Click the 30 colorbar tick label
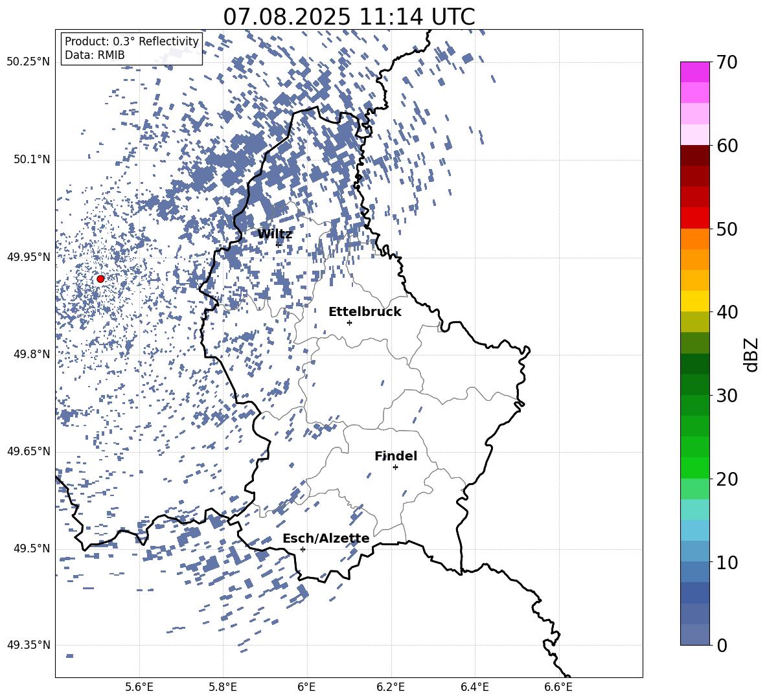Image resolution: width=767 pixels, height=700 pixels. pos(727,396)
